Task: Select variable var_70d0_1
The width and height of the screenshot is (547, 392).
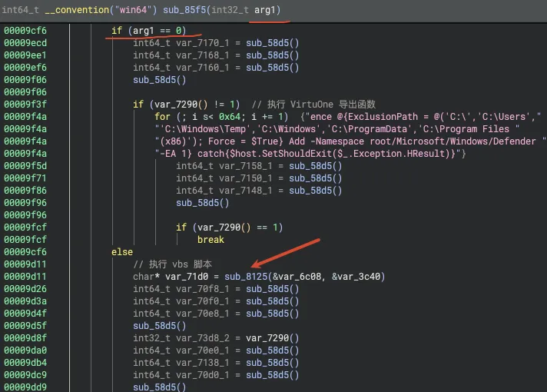Action: pyautogui.click(x=203, y=374)
